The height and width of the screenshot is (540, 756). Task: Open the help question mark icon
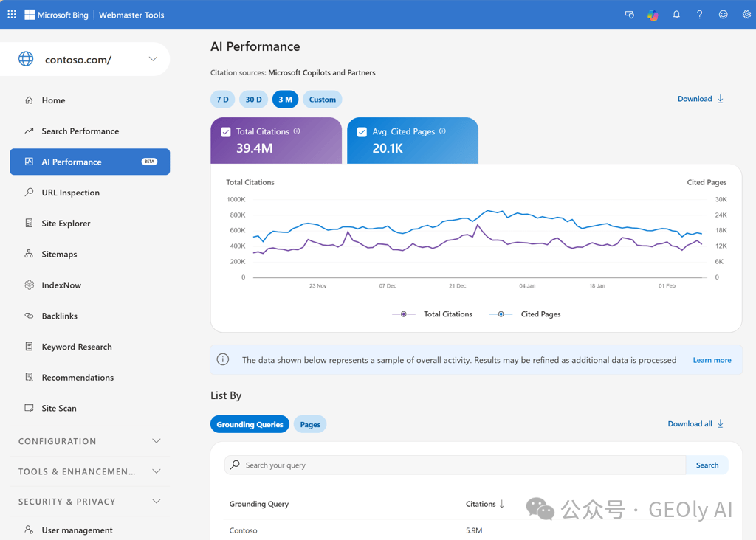click(700, 15)
